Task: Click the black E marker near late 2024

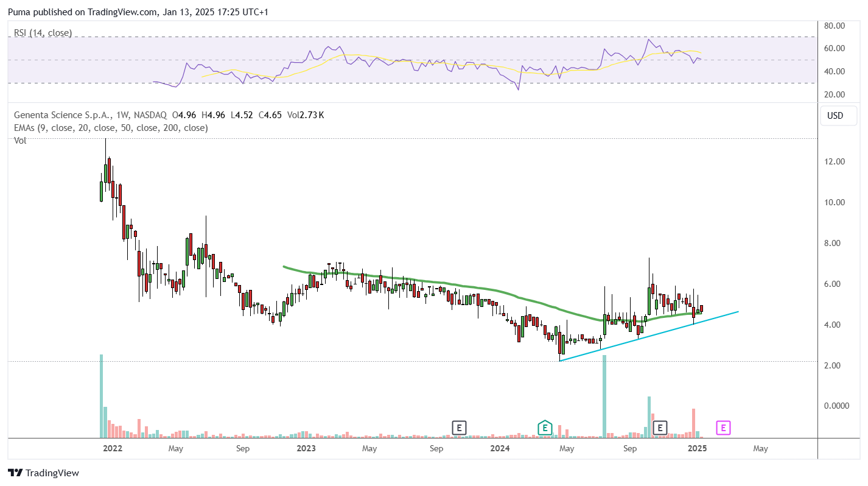Action: click(660, 428)
